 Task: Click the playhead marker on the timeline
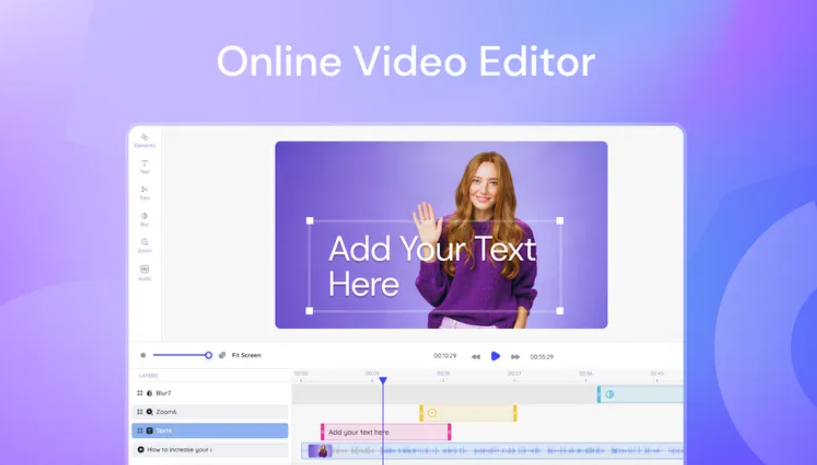[x=383, y=381]
